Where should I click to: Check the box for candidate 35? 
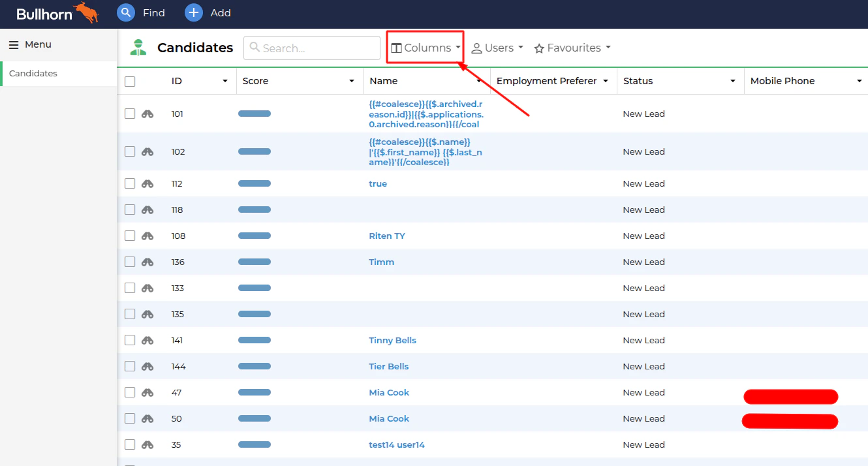click(x=130, y=444)
